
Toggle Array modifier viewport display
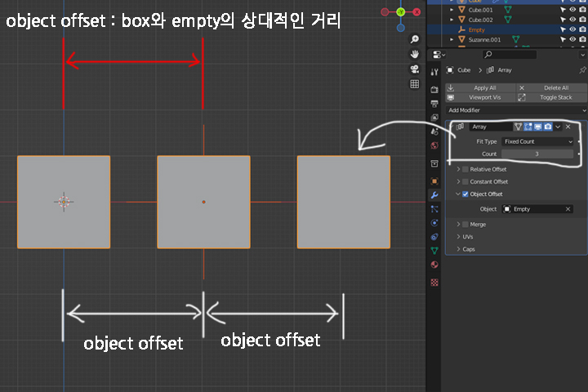(537, 127)
